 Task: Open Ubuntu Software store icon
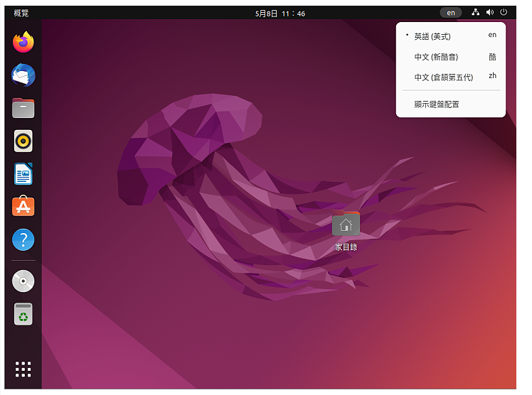pyautogui.click(x=23, y=206)
